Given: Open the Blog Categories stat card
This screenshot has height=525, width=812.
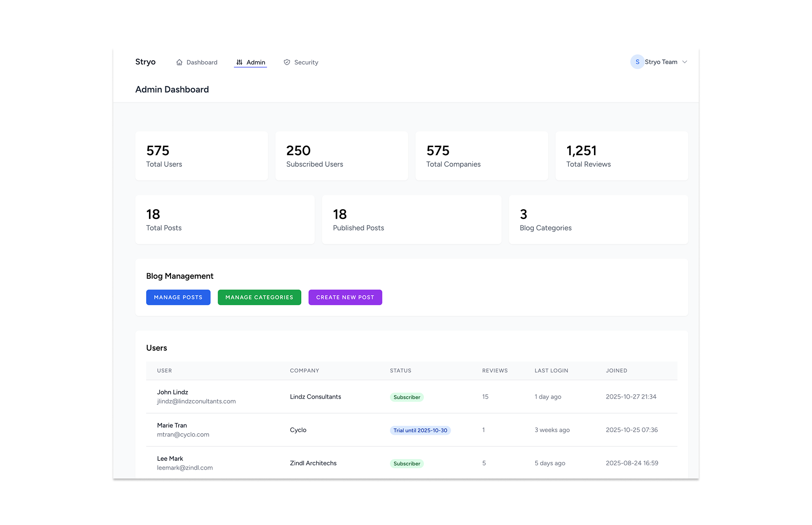Looking at the screenshot, I should (x=598, y=219).
